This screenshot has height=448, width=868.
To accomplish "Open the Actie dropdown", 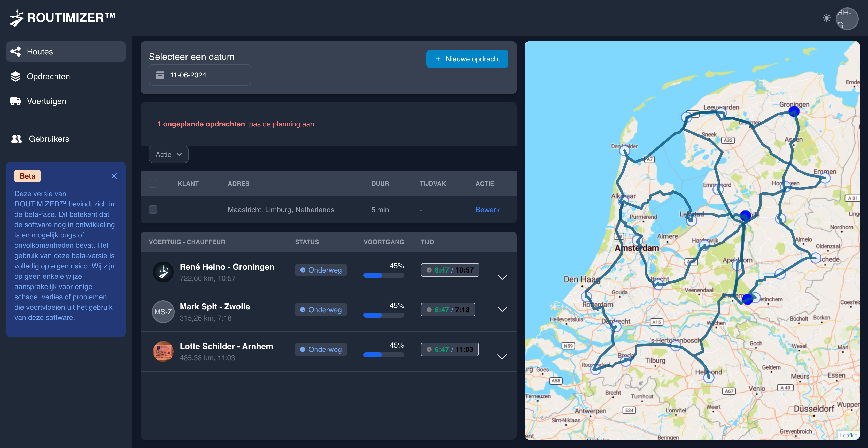I will click(x=168, y=155).
